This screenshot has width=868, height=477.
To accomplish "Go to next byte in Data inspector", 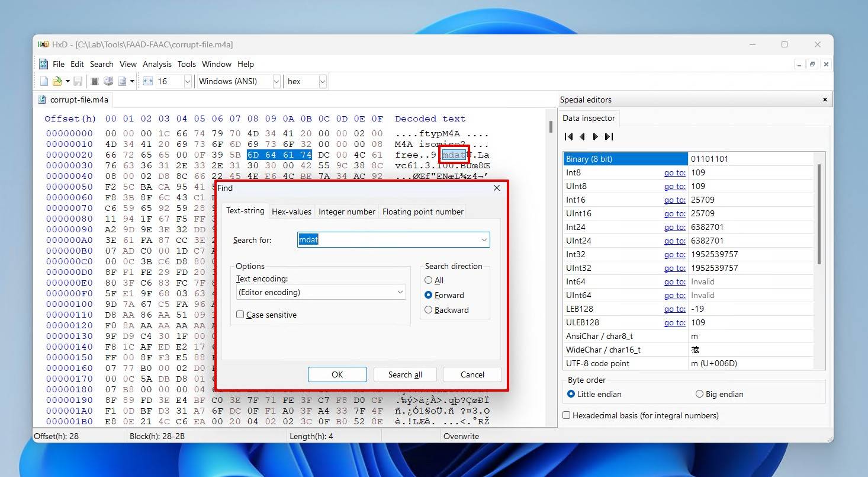I will click(595, 137).
